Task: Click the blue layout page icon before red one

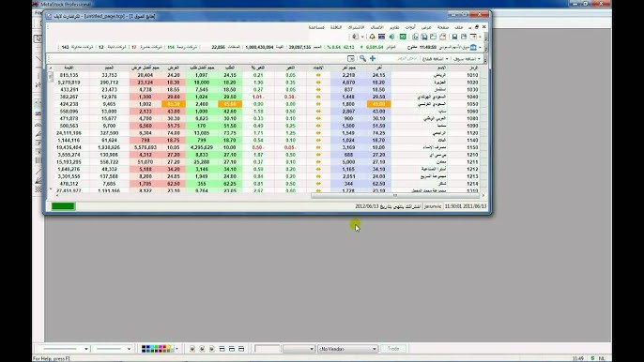Action: tap(434, 37)
